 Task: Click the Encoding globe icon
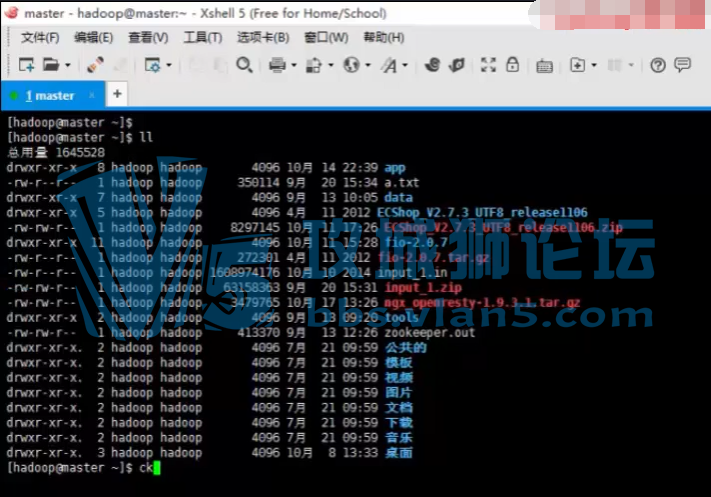click(351, 65)
